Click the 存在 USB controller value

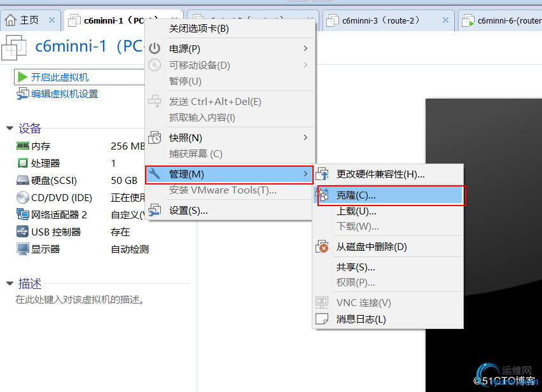coord(120,232)
